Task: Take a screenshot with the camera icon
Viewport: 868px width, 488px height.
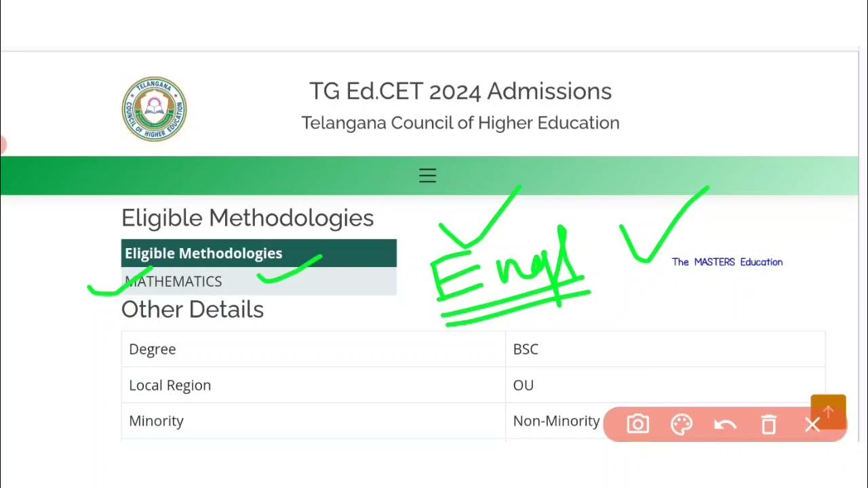Action: pyautogui.click(x=637, y=425)
